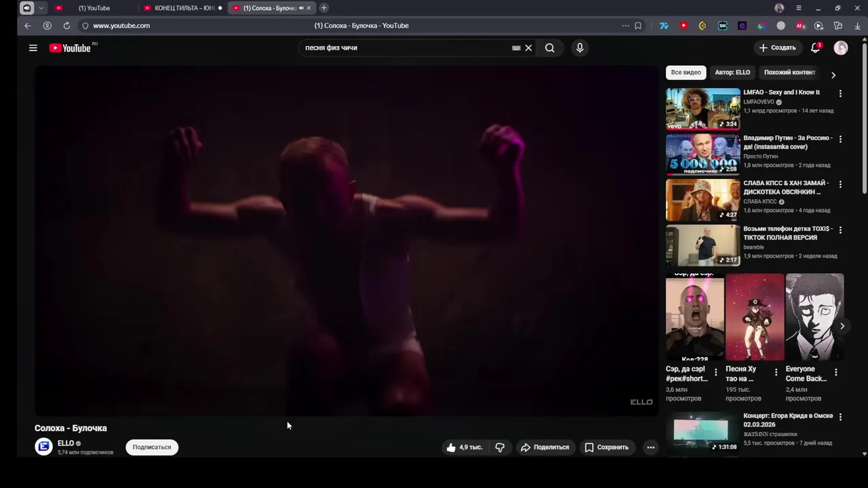Open Yandex home button in toolbar
868x488 pixels.
[x=47, y=26]
